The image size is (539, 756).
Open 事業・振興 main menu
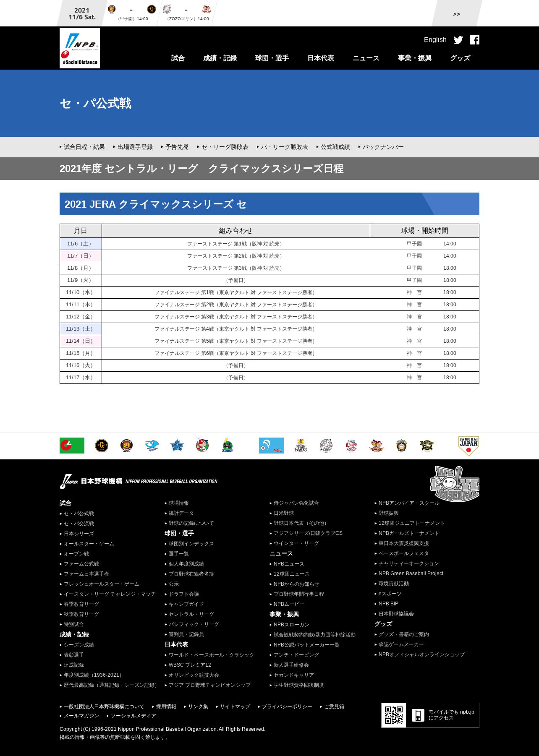tap(415, 58)
